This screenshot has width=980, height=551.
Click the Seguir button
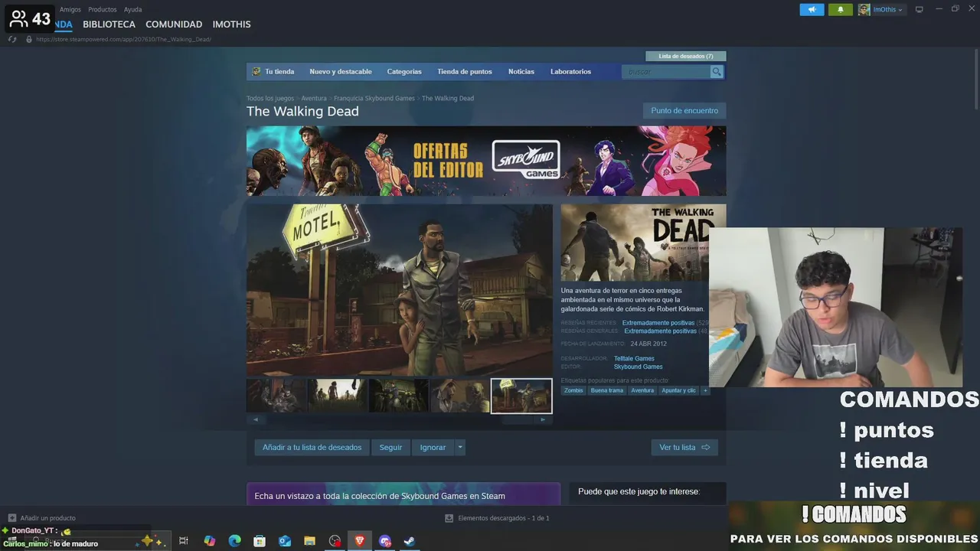point(390,448)
